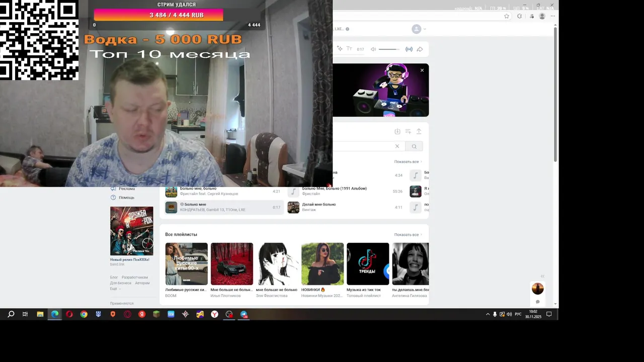
Task: Open Task View on taskbar
Action: click(x=25, y=314)
